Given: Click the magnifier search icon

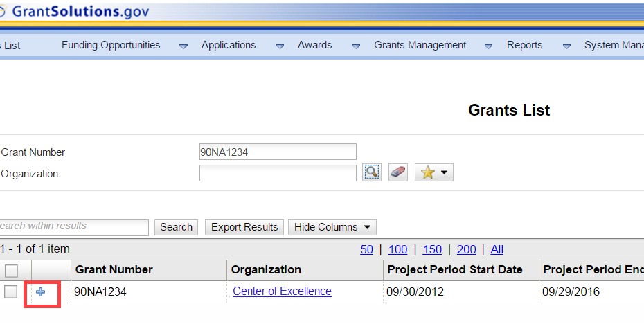Looking at the screenshot, I should 372,172.
